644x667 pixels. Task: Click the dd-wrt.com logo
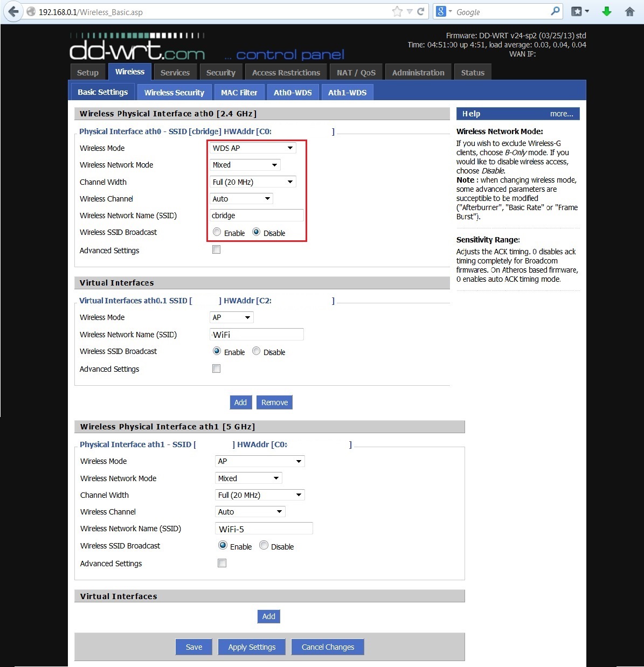(137, 47)
